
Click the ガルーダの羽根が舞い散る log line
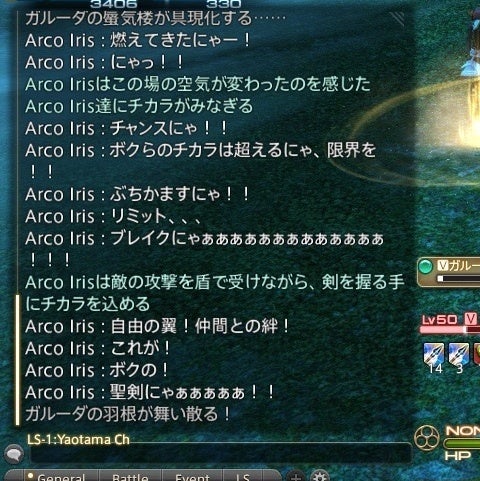point(128,414)
